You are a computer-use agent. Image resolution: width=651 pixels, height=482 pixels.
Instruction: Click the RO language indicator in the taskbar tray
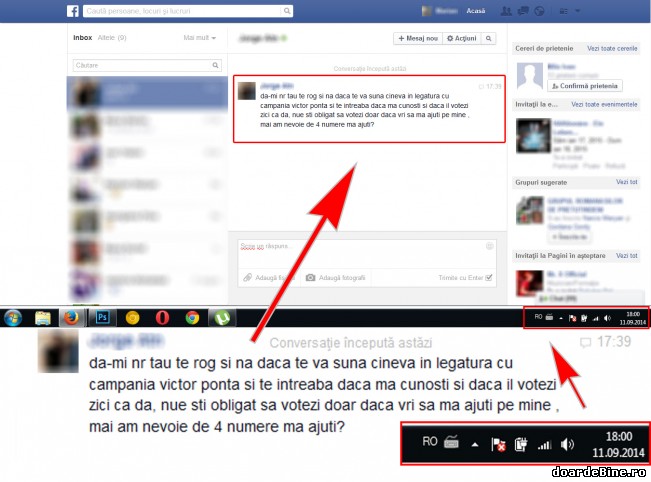[538, 317]
